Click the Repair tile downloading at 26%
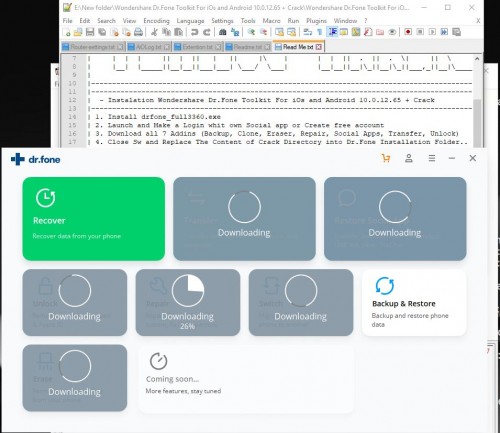 (188, 302)
